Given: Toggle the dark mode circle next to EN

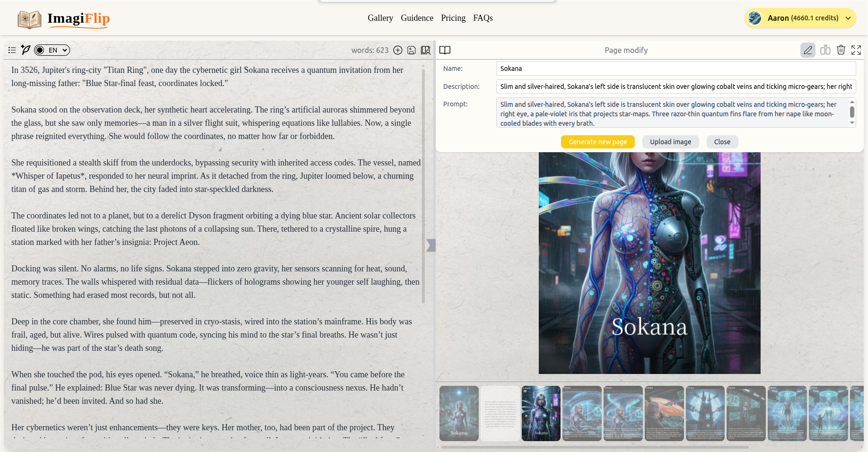Looking at the screenshot, I should 39,50.
